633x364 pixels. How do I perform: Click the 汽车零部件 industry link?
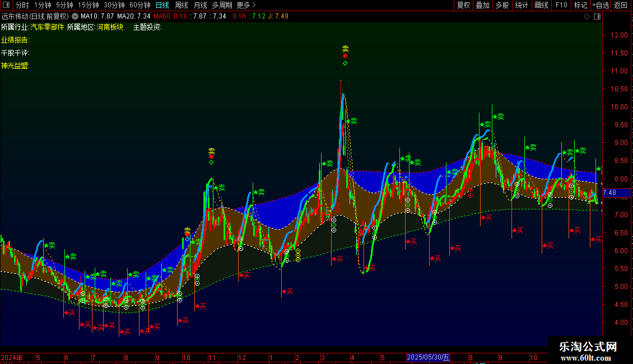47,27
